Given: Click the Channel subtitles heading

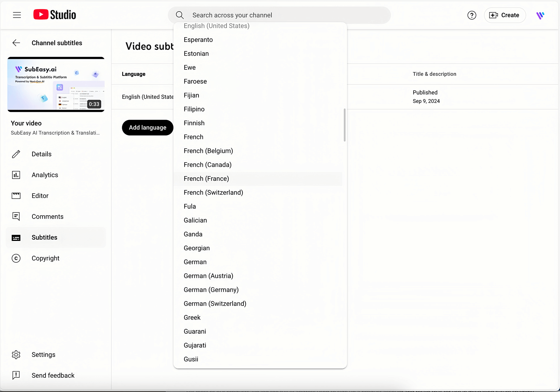Looking at the screenshot, I should coord(57,43).
